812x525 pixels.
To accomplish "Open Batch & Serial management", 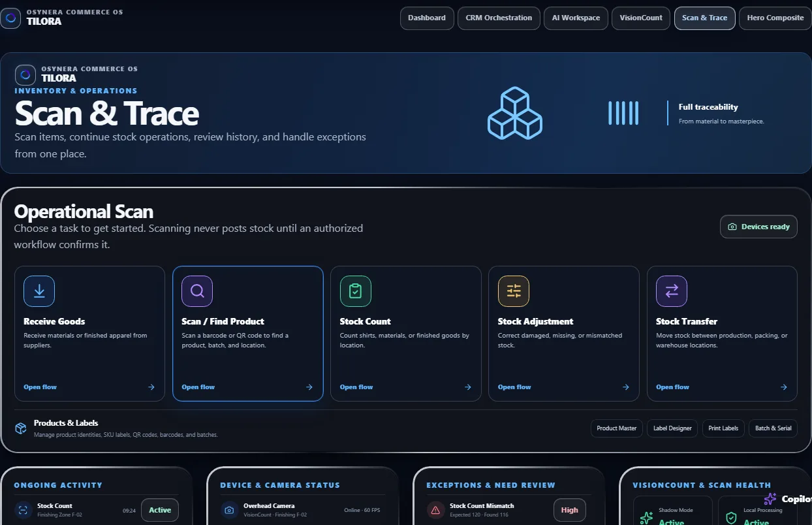I will click(x=773, y=428).
